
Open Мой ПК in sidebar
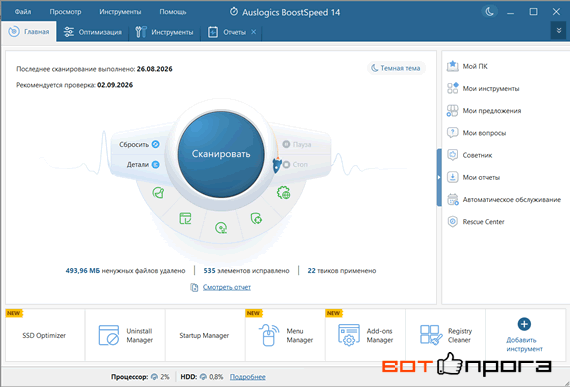click(467, 66)
